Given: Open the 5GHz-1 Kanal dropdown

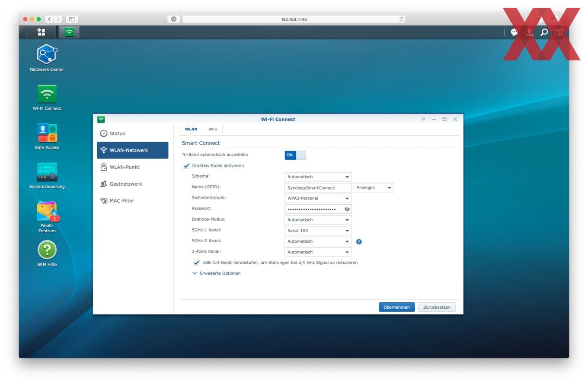Looking at the screenshot, I should 318,231.
